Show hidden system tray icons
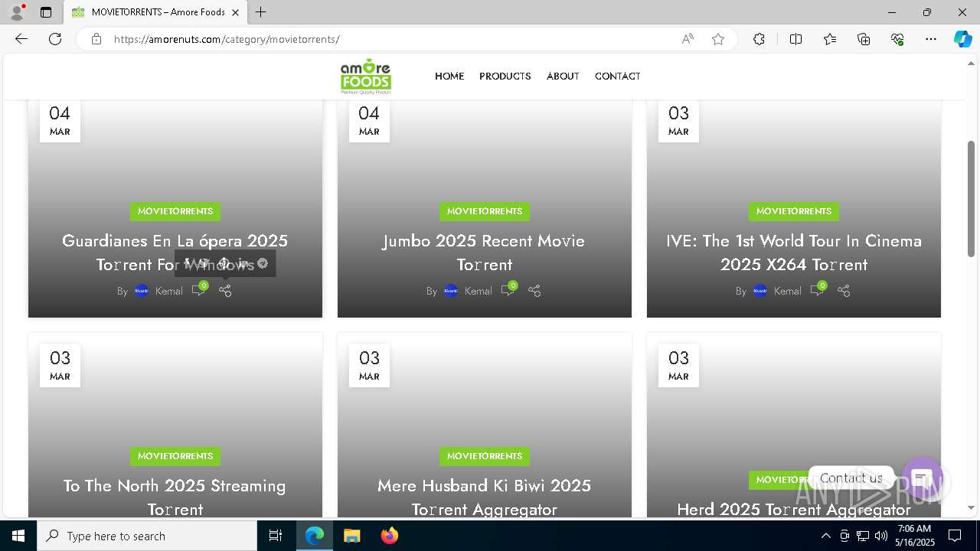Screen dimensions: 980x551 [825, 536]
